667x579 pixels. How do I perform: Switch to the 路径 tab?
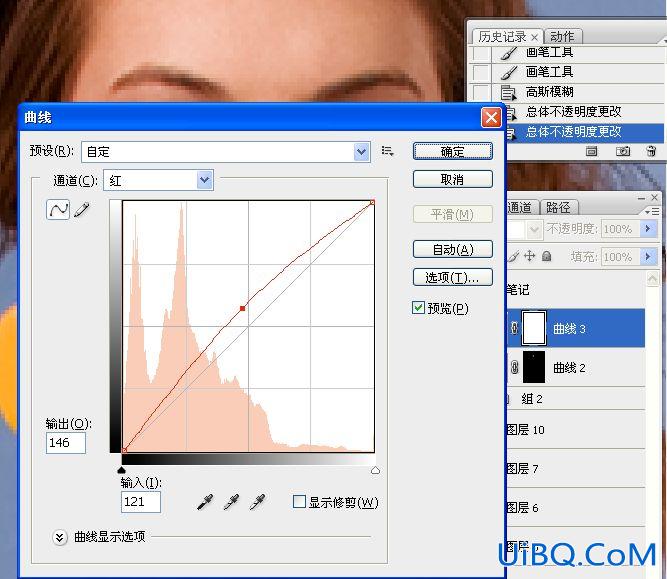click(558, 208)
